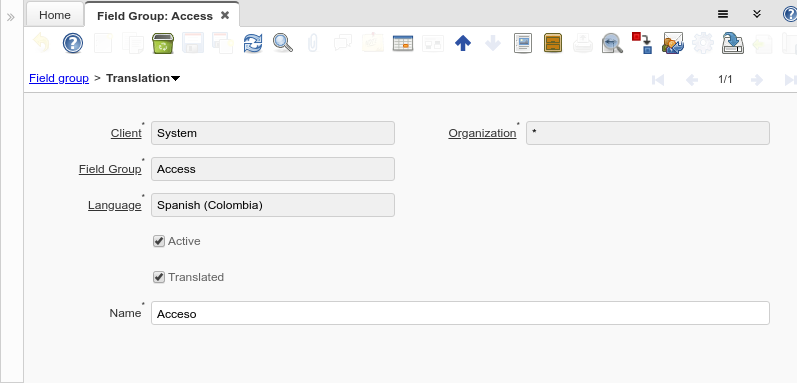Viewport: 797px width, 383px height.
Task: Click the New record icon
Action: [x=103, y=43]
